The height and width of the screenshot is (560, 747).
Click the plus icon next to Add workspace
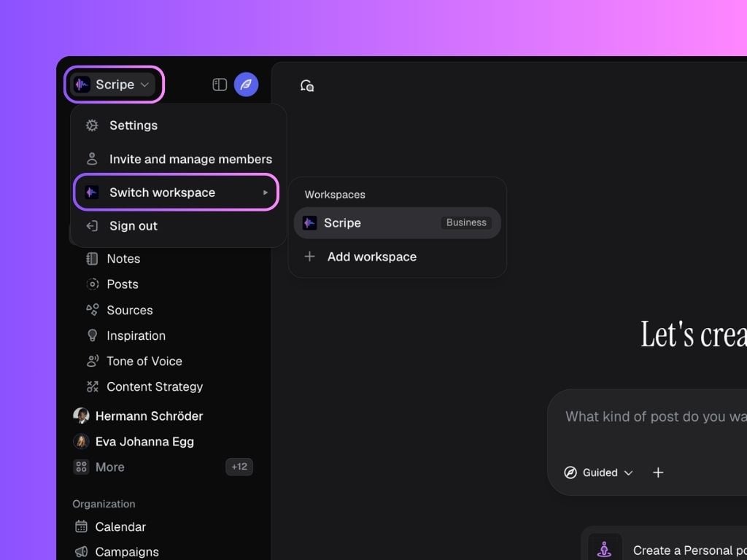point(309,257)
